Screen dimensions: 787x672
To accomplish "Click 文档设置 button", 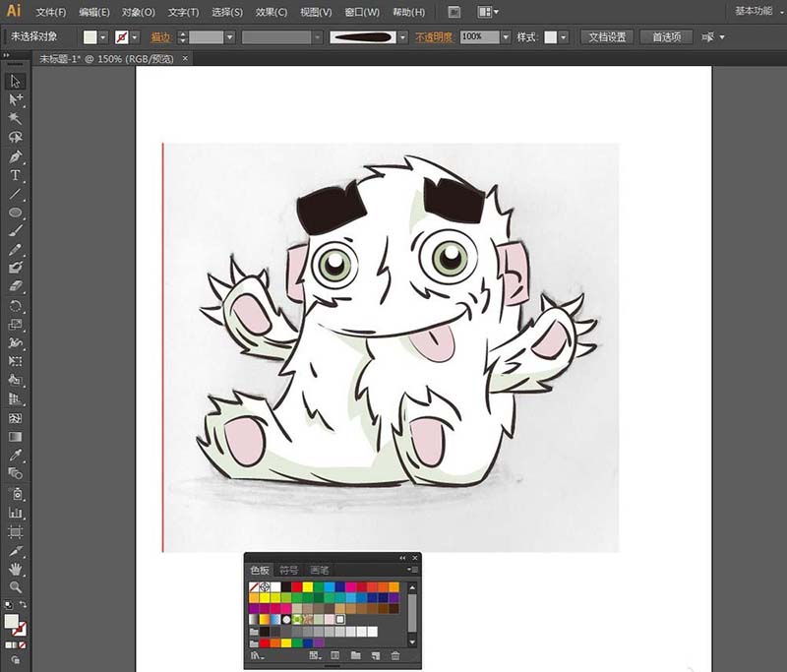I will (607, 37).
